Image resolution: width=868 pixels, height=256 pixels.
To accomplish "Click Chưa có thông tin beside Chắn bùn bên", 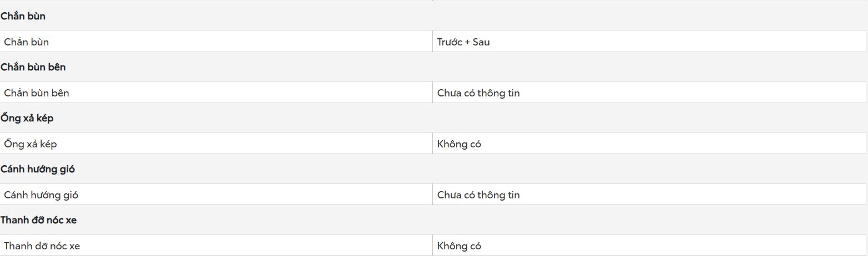I will point(478,93).
